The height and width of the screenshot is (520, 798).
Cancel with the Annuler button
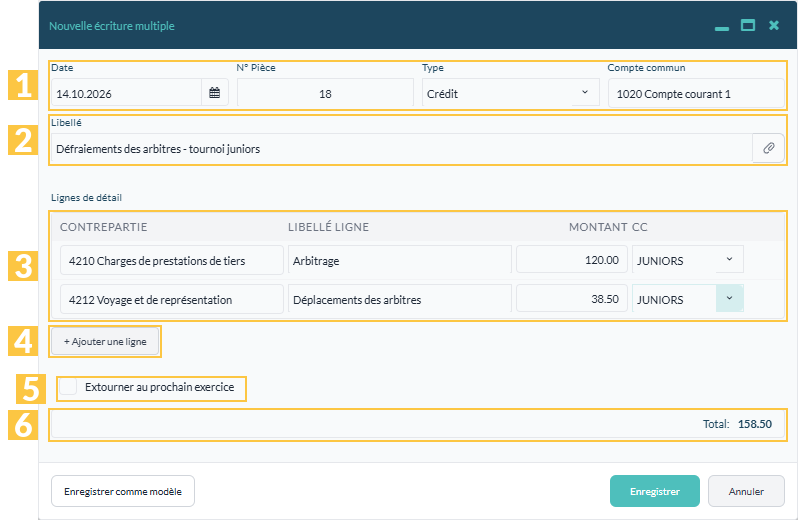click(x=746, y=491)
